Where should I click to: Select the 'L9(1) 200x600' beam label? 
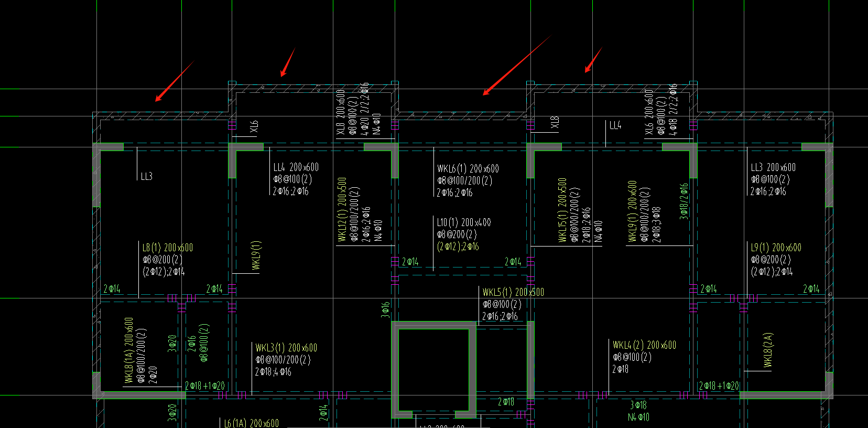pyautogui.click(x=776, y=248)
